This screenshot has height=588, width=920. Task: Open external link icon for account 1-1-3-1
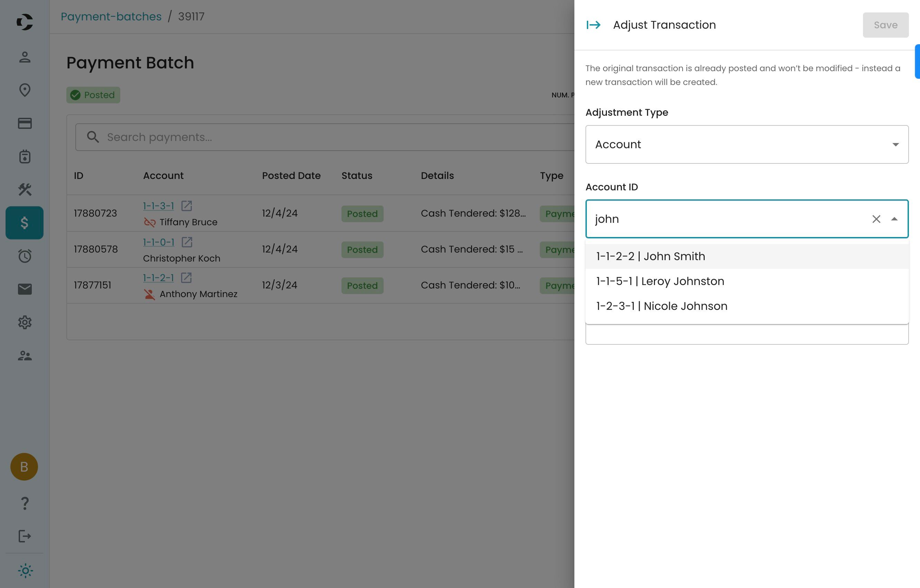pos(186,206)
